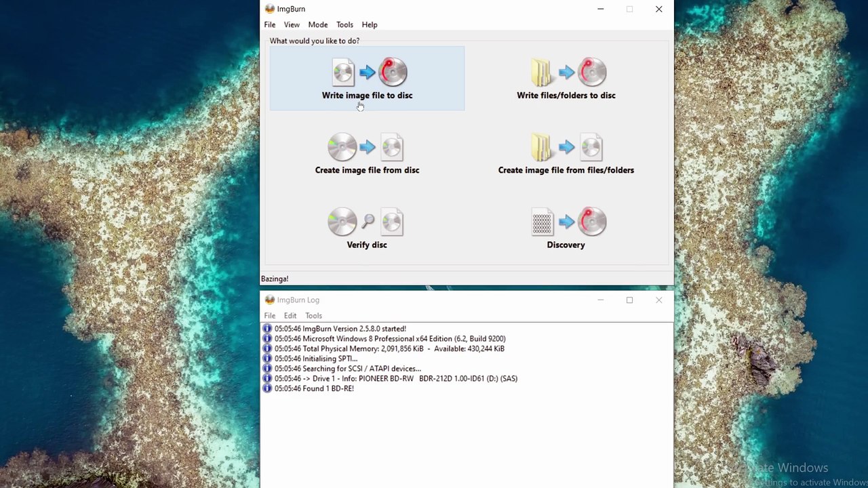Close the ImgBurn main window
Screen dimensions: 868x488
(x=658, y=9)
